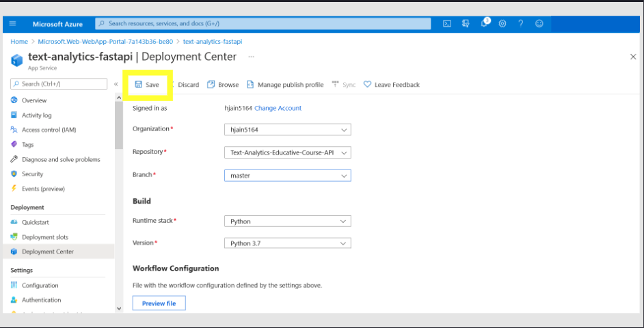Click the Home breadcrumb link
This screenshot has height=328, width=644.
19,42
